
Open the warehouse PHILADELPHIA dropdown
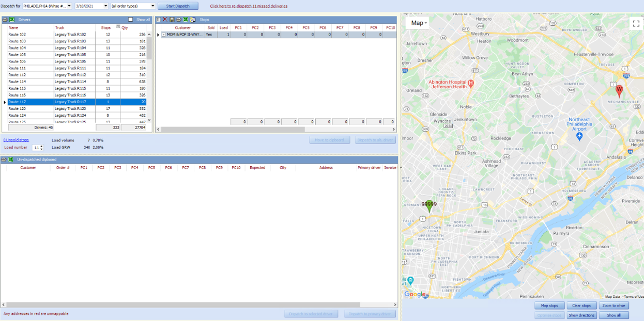[70, 6]
